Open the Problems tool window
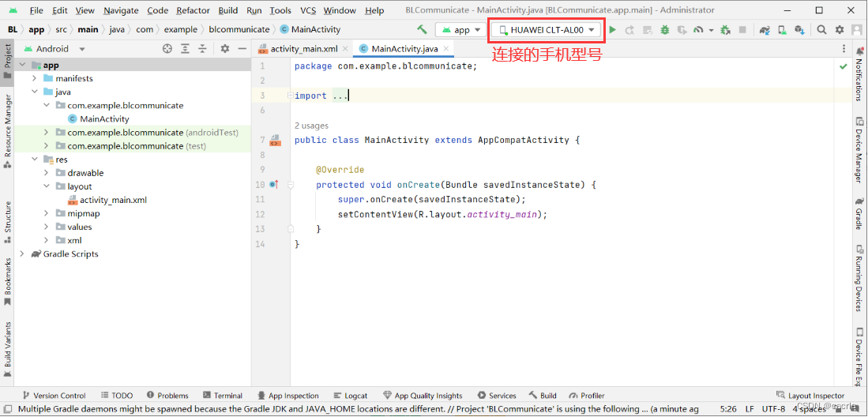 click(167, 396)
